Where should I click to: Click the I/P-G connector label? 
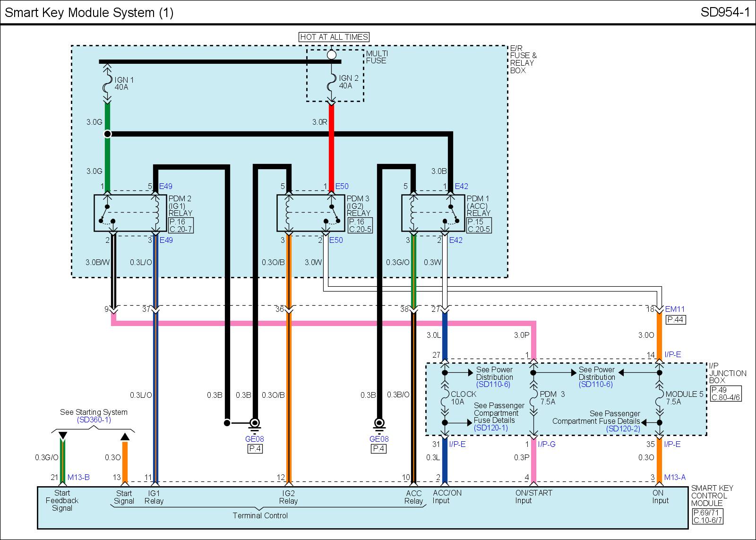[x=546, y=444]
